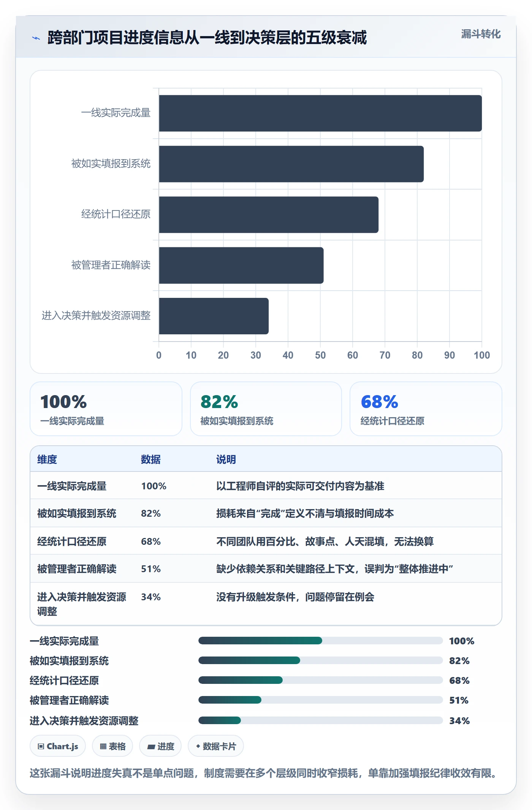
Task: Click the 34% value in the table
Action: (x=151, y=597)
